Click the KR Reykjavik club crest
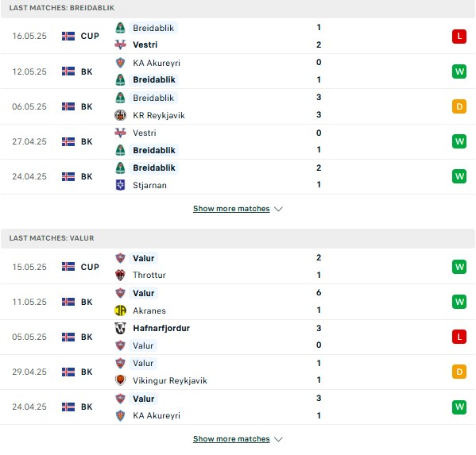The image size is (476, 455). click(120, 115)
